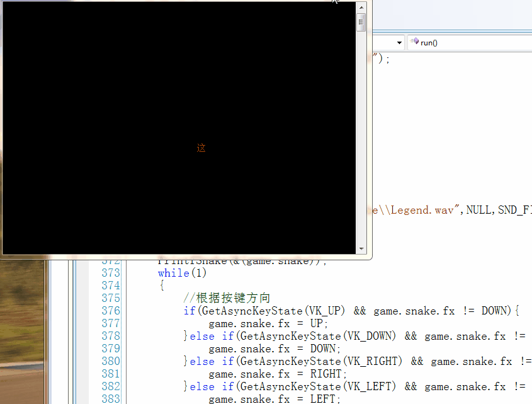
Task: Click VK_LEFT on line 382
Action: 370,386
